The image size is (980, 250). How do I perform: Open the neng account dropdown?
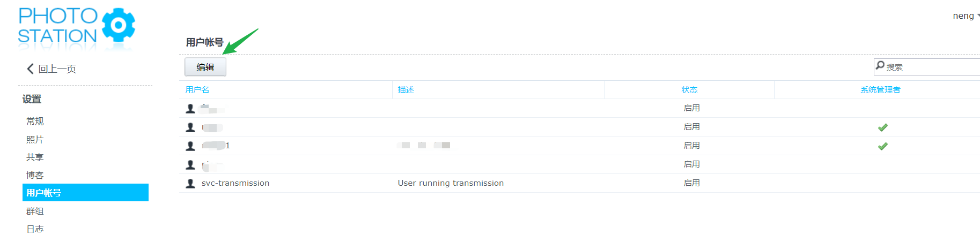pos(966,16)
